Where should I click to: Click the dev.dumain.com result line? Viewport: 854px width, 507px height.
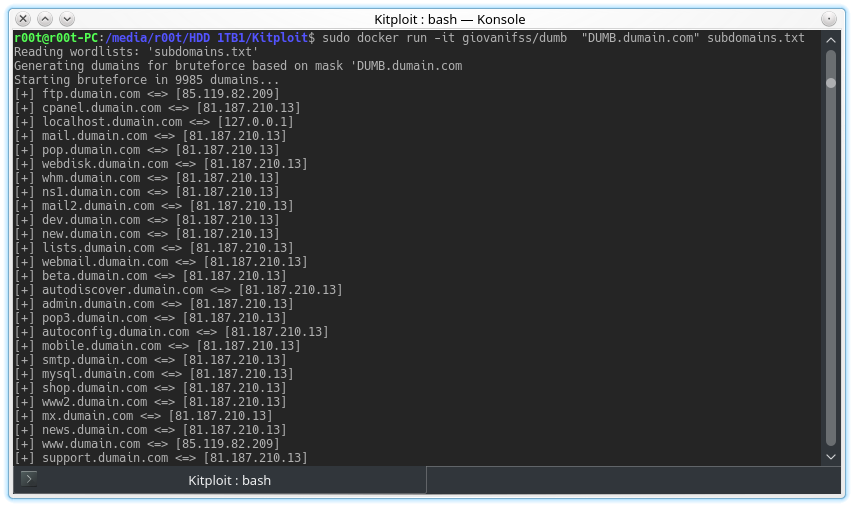point(147,220)
